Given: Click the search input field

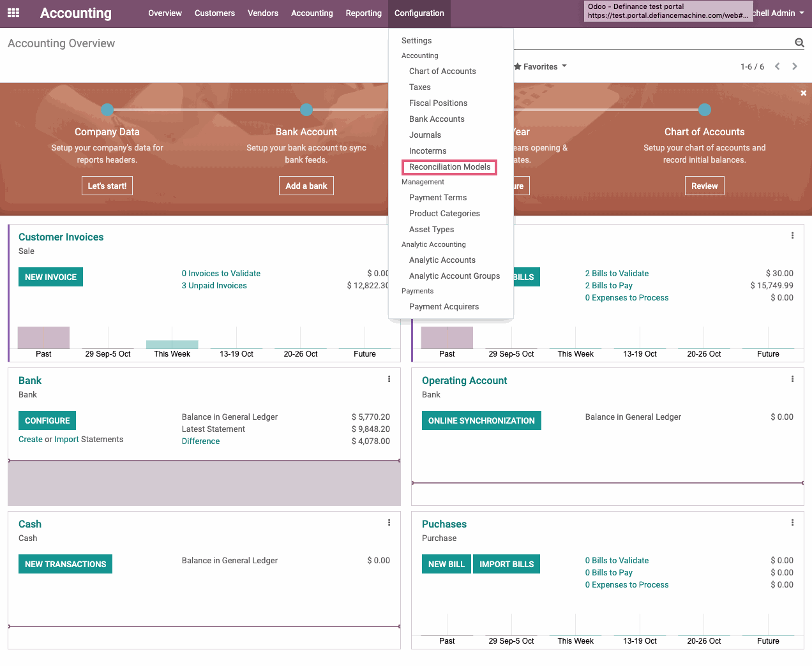Looking at the screenshot, I should click(652, 42).
